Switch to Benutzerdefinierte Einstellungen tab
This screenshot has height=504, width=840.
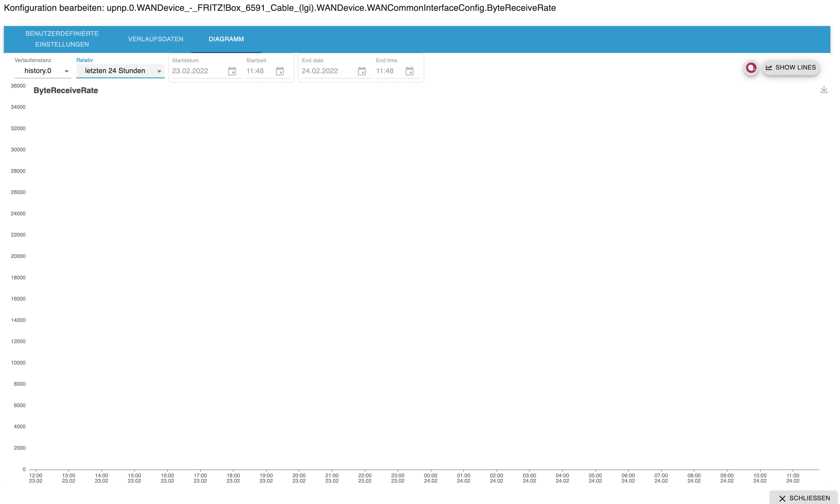[62, 39]
